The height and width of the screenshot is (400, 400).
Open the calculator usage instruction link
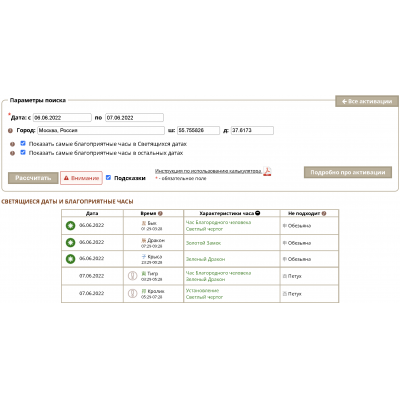coord(208,171)
